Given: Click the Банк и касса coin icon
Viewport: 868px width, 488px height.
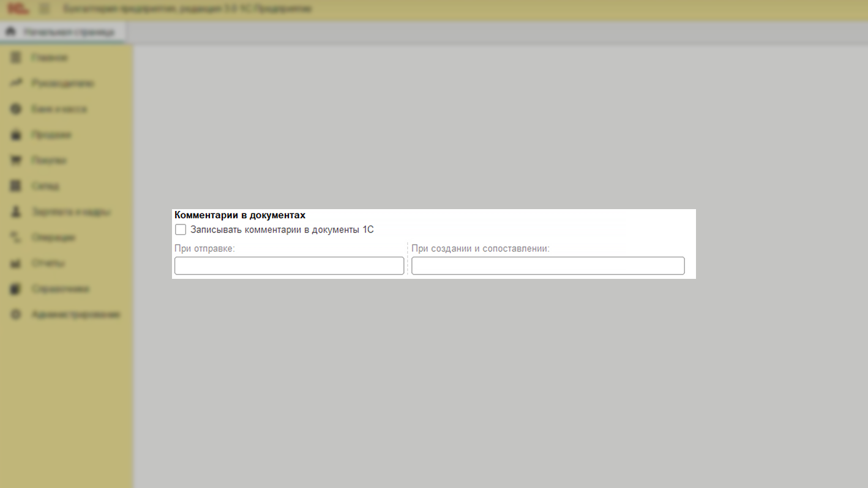Looking at the screenshot, I should click(x=17, y=109).
